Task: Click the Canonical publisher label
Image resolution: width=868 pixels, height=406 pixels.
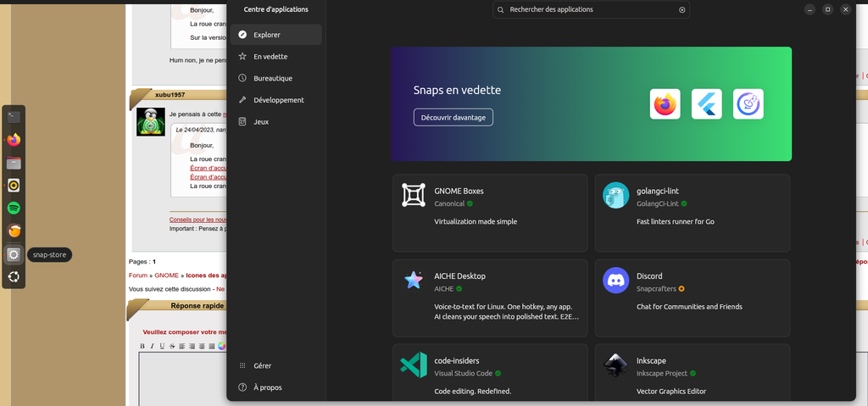Action: (x=449, y=203)
